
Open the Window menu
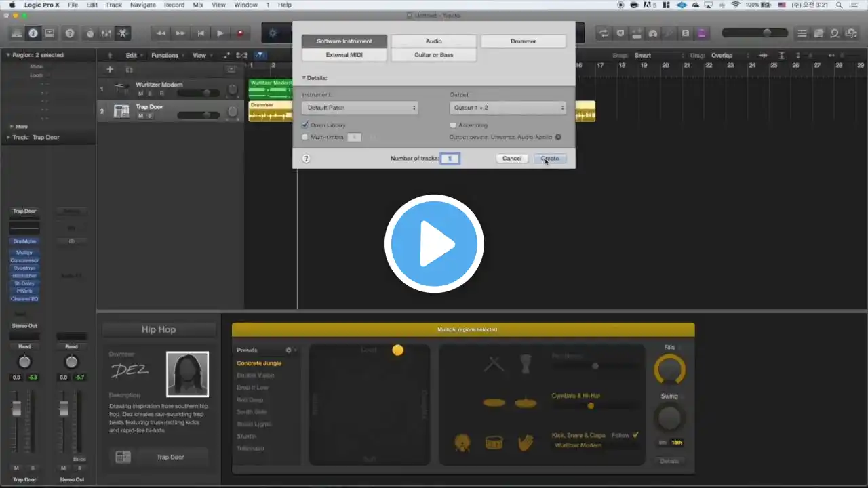coord(245,5)
